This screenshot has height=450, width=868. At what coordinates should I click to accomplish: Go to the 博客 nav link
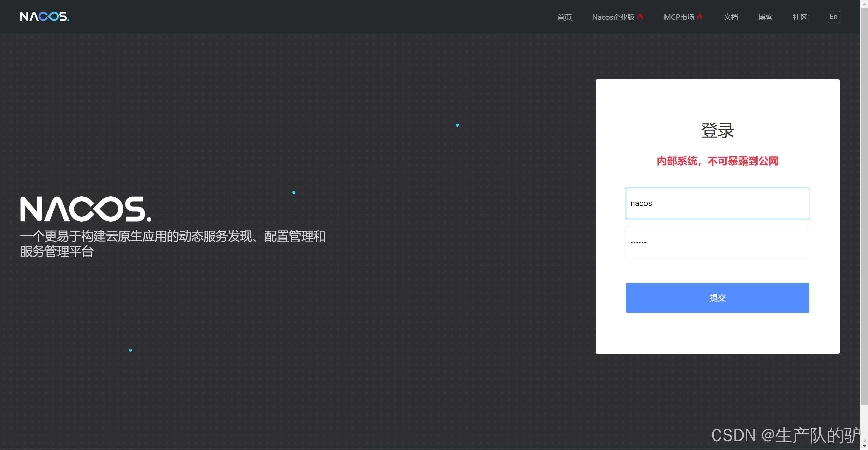(x=765, y=17)
